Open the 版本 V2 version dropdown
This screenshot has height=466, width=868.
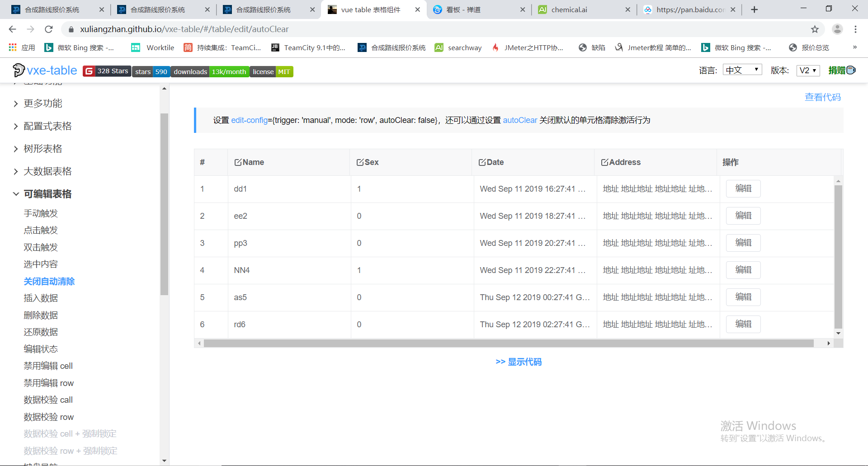[x=808, y=71]
